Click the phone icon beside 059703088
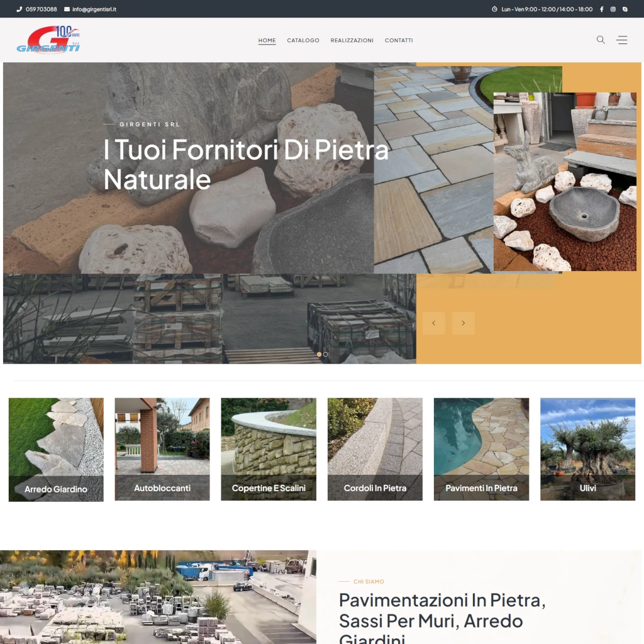 click(x=19, y=9)
